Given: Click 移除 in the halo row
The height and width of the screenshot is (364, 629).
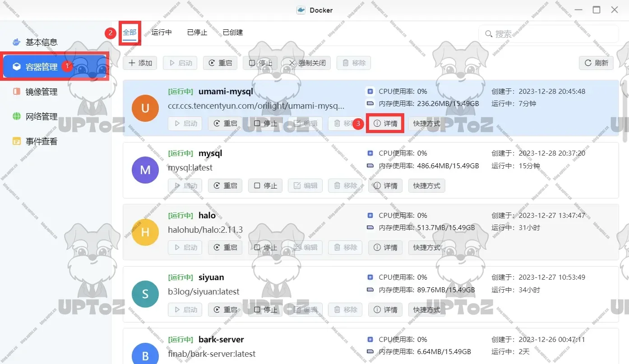Looking at the screenshot, I should (x=346, y=248).
